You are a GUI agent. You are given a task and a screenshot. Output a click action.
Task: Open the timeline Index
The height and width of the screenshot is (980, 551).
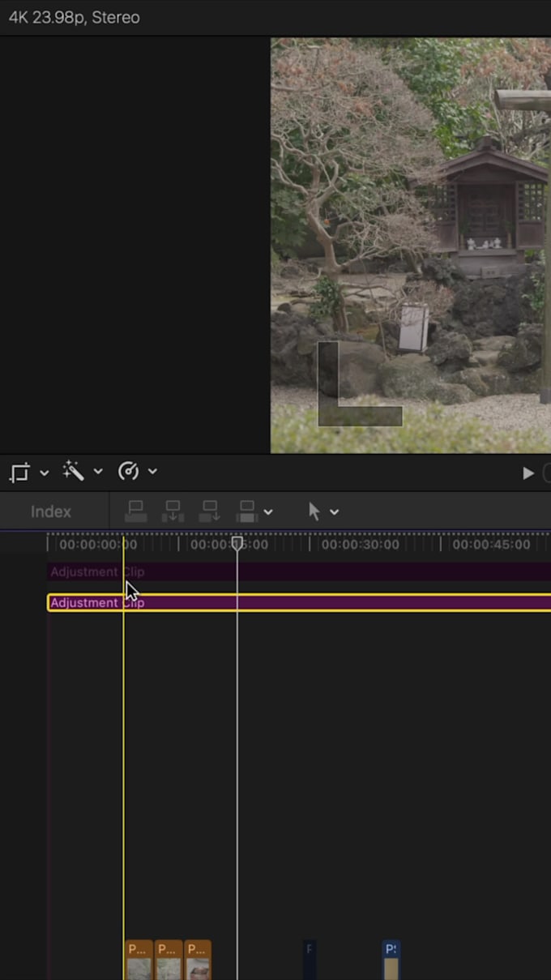[x=51, y=511]
